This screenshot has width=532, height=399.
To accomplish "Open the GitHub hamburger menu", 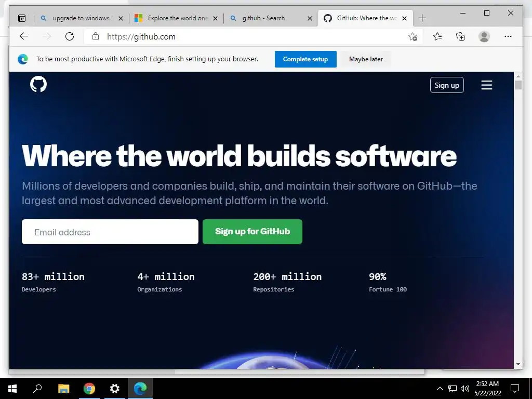I will coord(486,85).
